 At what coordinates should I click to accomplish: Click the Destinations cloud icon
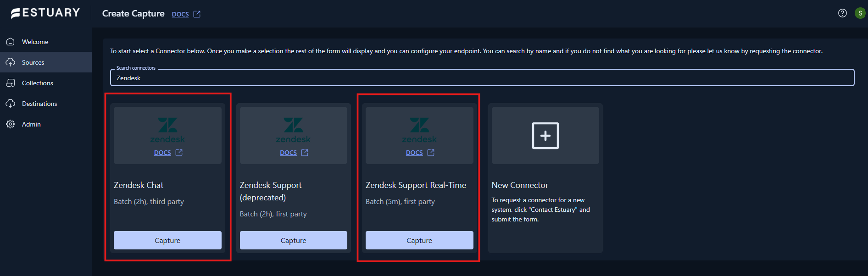(11, 103)
